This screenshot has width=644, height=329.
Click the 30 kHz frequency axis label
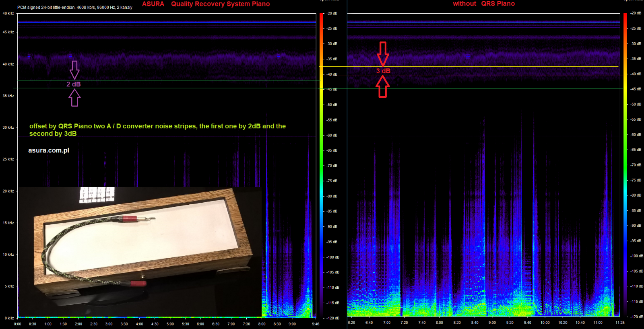(x=8, y=127)
